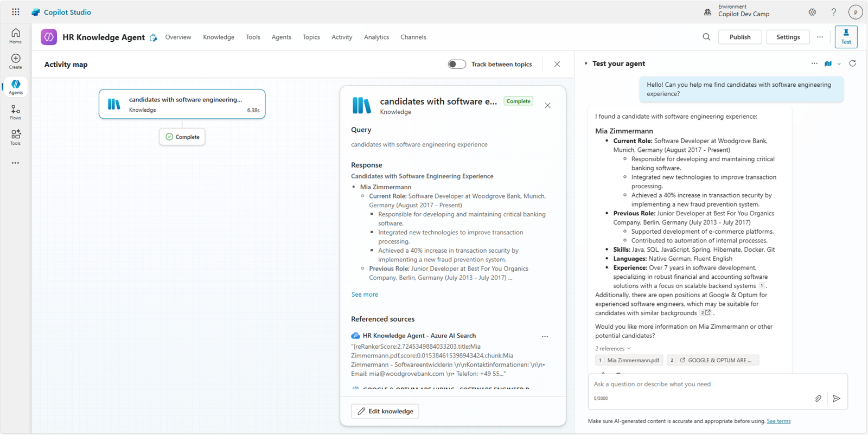Collapse the 2 references list

(613, 348)
